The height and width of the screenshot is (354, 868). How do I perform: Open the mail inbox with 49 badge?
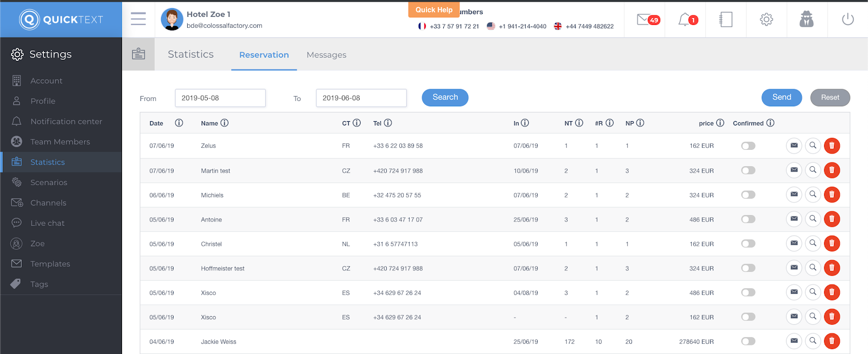[x=648, y=20]
